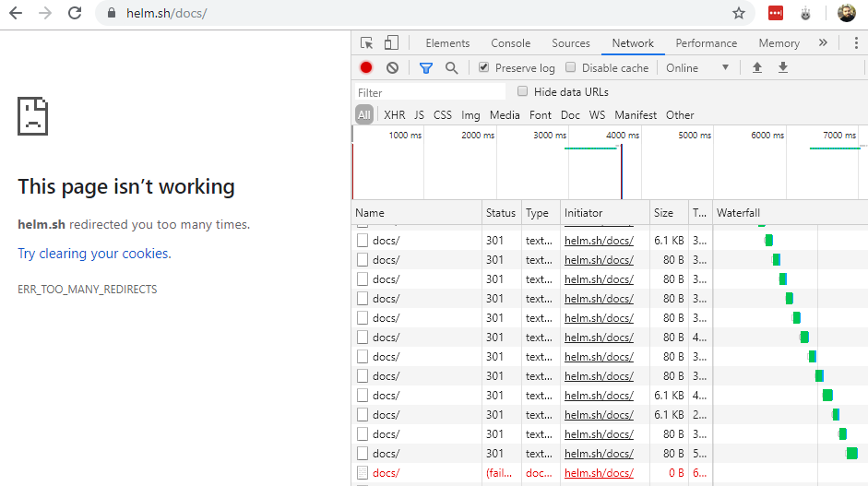Filter requests by Other
This screenshot has width=868, height=486.
(680, 115)
